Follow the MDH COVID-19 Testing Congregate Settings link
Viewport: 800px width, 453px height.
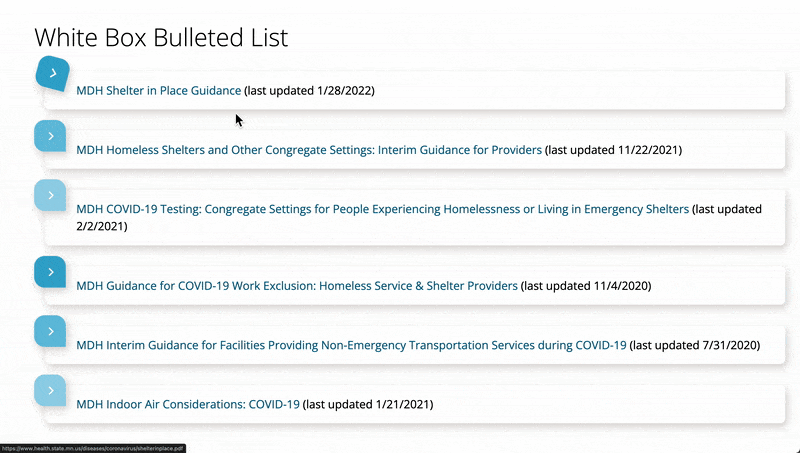click(382, 210)
